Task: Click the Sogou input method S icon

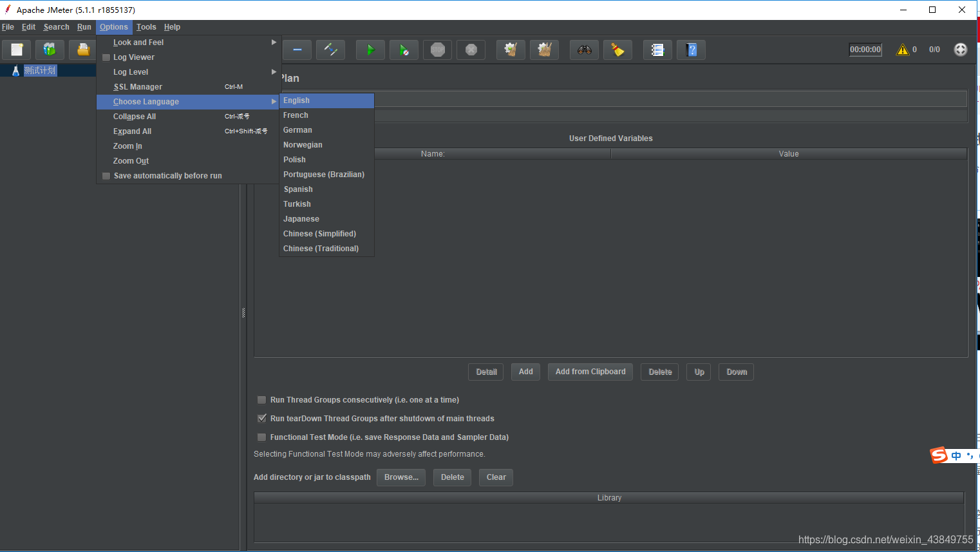Action: [x=939, y=455]
